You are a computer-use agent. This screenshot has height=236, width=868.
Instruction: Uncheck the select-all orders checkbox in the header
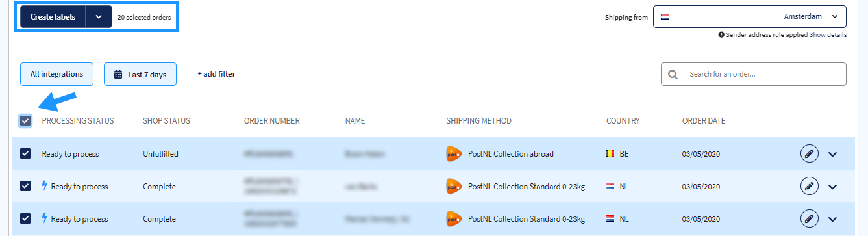pos(25,121)
